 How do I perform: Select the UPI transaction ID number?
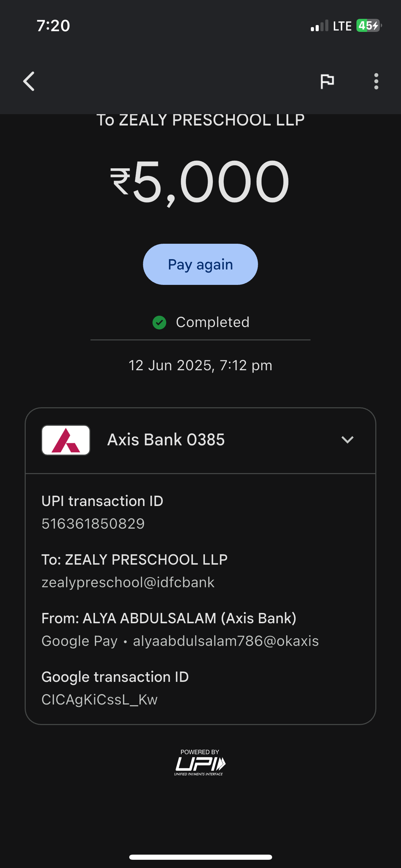93,524
